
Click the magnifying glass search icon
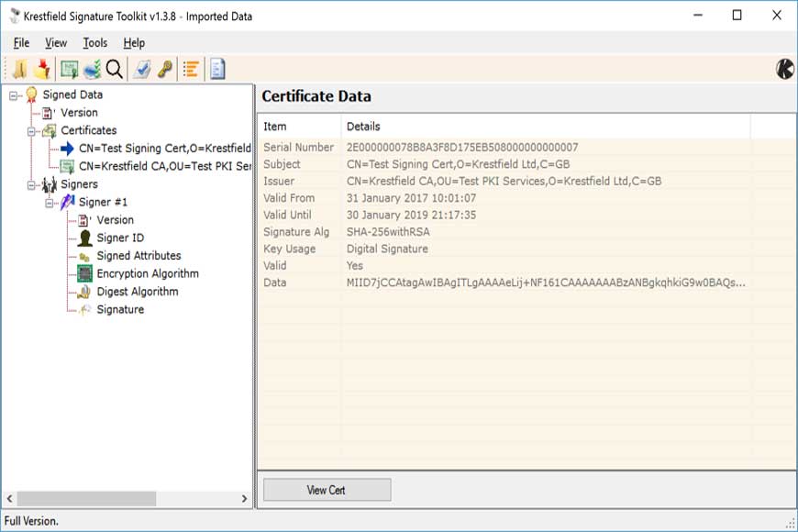click(x=115, y=69)
